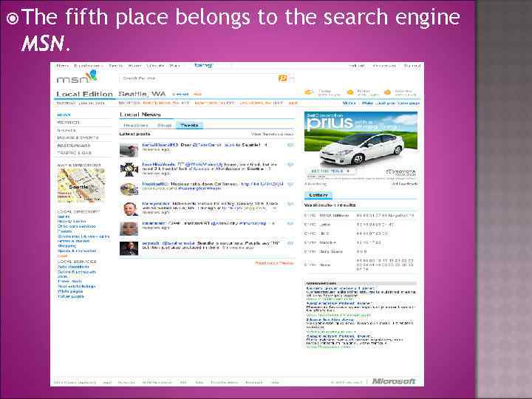
Task: Switch to the Headlines tab
Action: (x=136, y=125)
